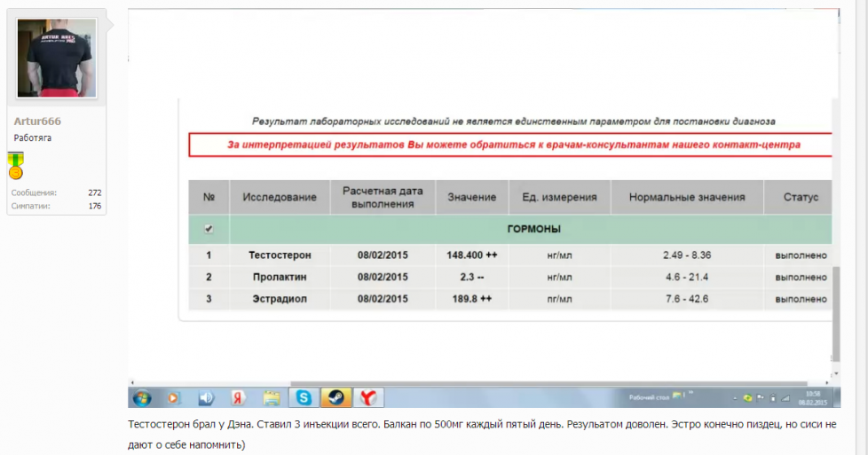
Task: Open the Artur666 profile link
Action: tap(37, 121)
